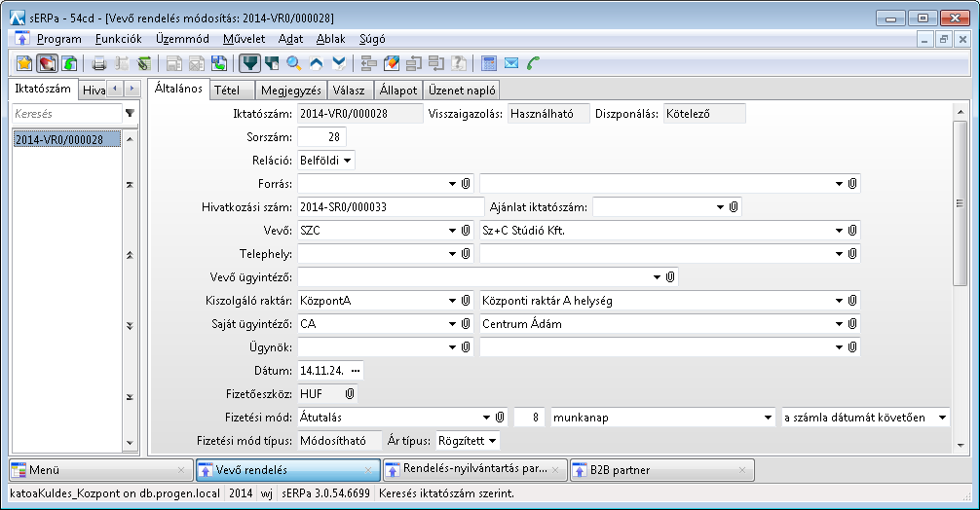Expand the Ár típus Rögzített dropdown
This screenshot has width=980, height=510.
click(493, 441)
